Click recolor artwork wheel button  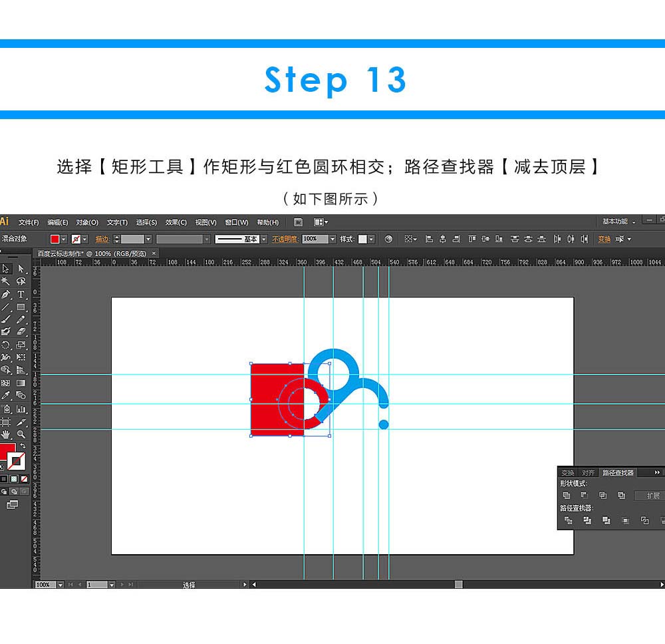[388, 240]
